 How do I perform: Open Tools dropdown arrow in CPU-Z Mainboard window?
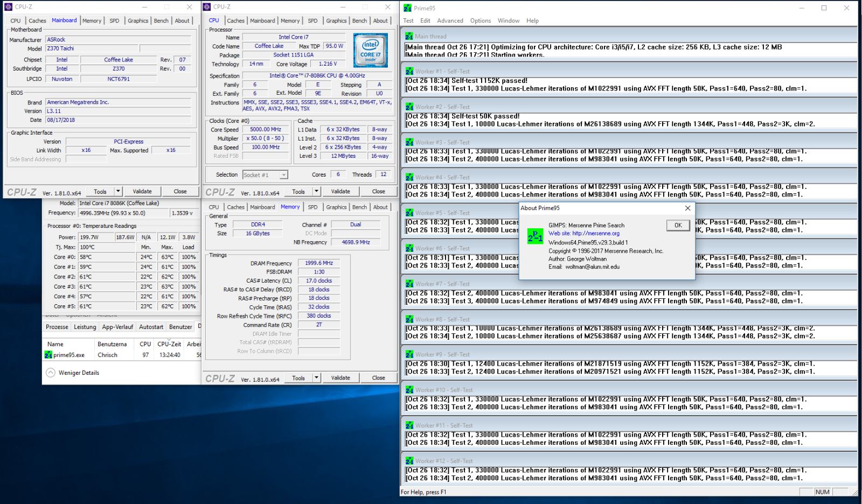[x=118, y=191]
